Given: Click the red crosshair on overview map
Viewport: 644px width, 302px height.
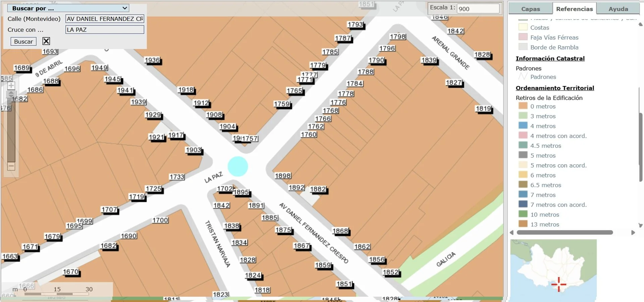Looking at the screenshot, I should [558, 284].
